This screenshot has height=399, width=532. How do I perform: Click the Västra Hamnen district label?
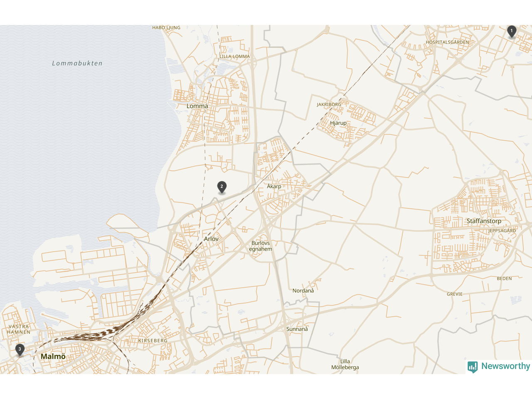tap(19, 329)
